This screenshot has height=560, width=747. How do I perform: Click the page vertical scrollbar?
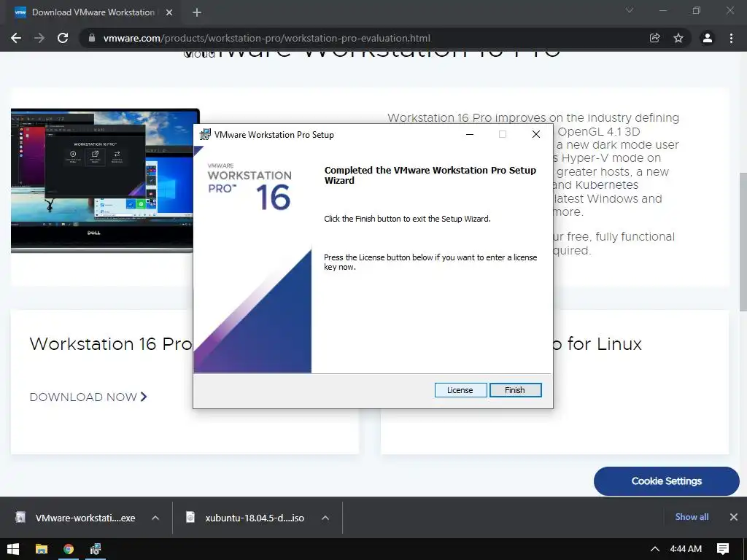[743, 241]
